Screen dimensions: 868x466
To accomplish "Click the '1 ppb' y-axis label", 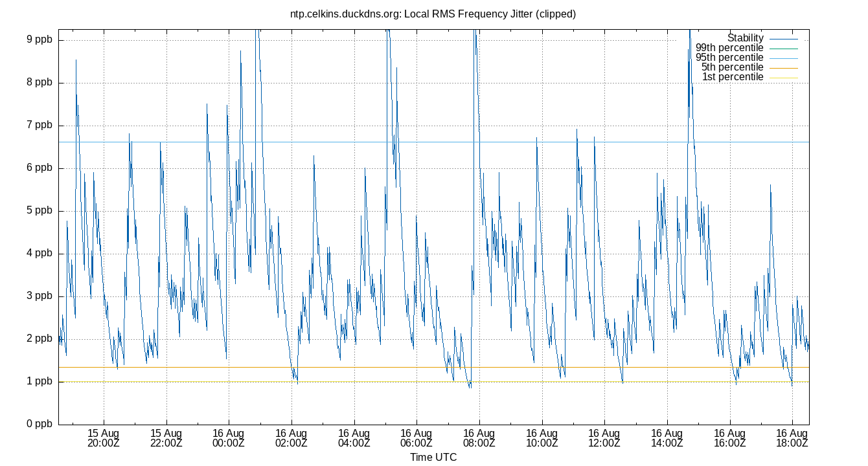I will (39, 381).
